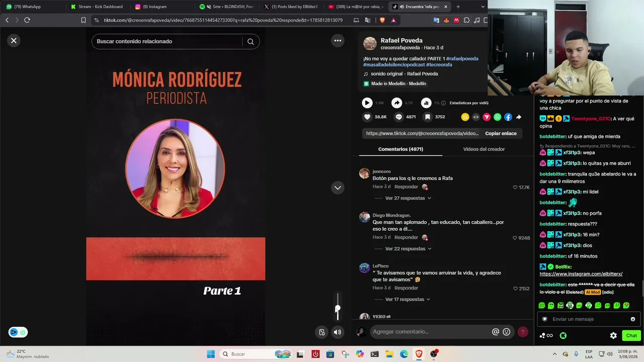The height and width of the screenshot is (362, 644).
Task: Switch to the 'Posts liked by ElBitterX' tab
Action: [290, 7]
